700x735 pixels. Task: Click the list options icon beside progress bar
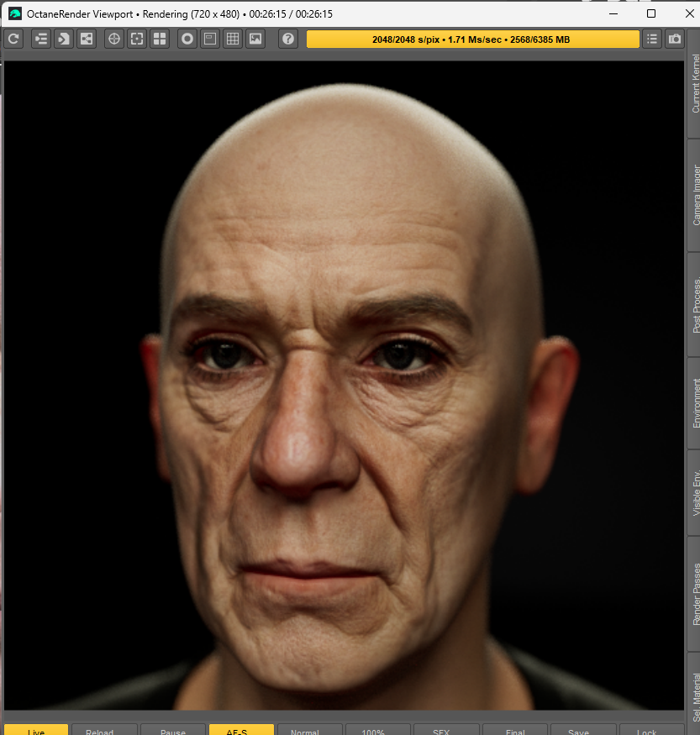click(x=652, y=39)
